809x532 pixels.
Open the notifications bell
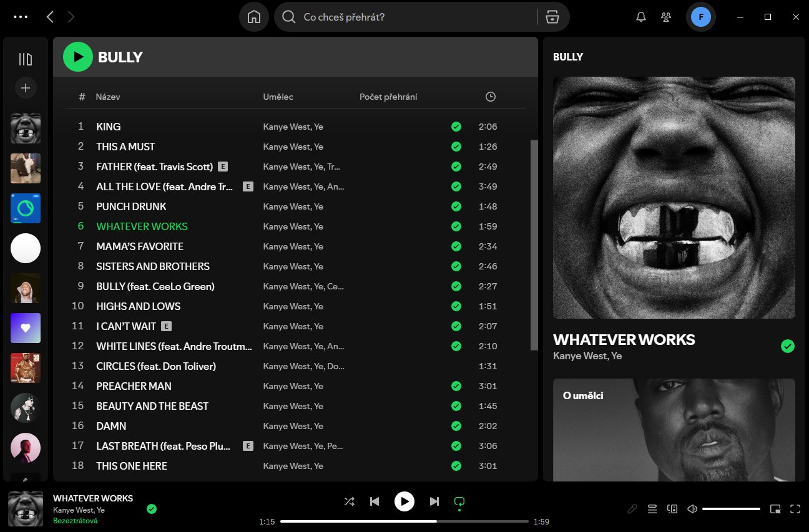[641, 17]
